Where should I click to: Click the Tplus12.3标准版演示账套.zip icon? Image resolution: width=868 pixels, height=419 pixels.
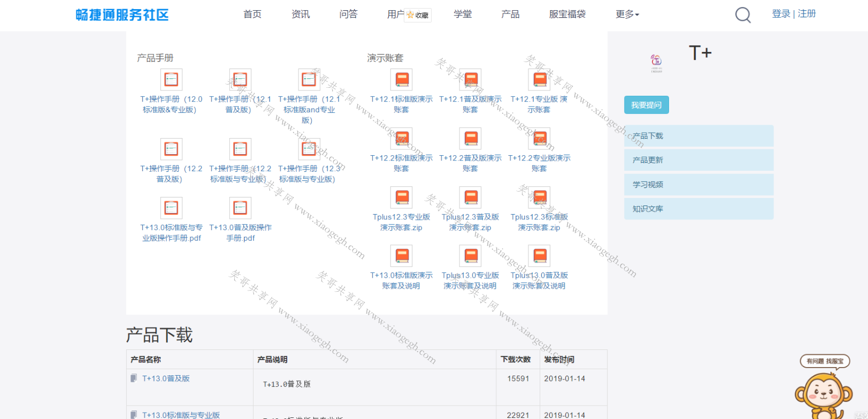tap(539, 197)
